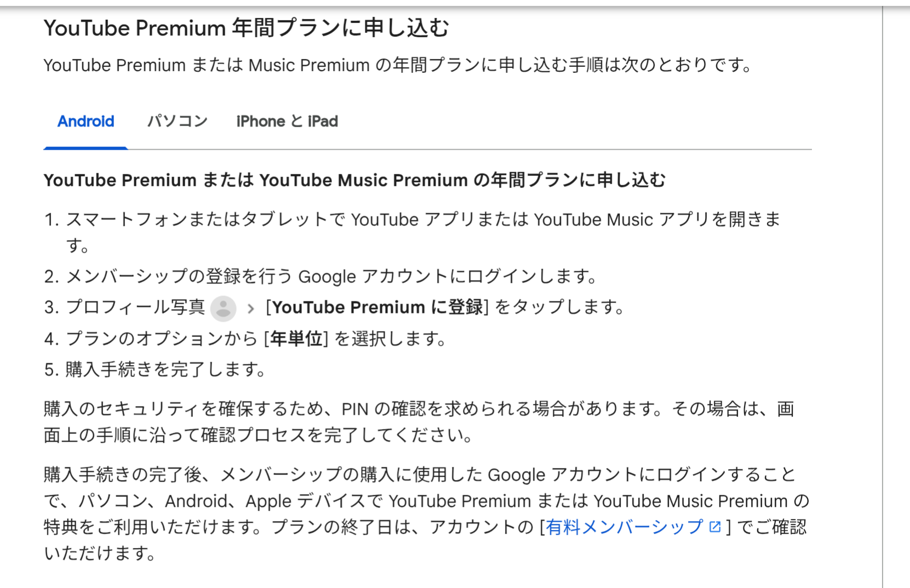910x588 pixels.
Task: Click the bold subheading about YouTube Music Premium
Action: click(x=354, y=180)
